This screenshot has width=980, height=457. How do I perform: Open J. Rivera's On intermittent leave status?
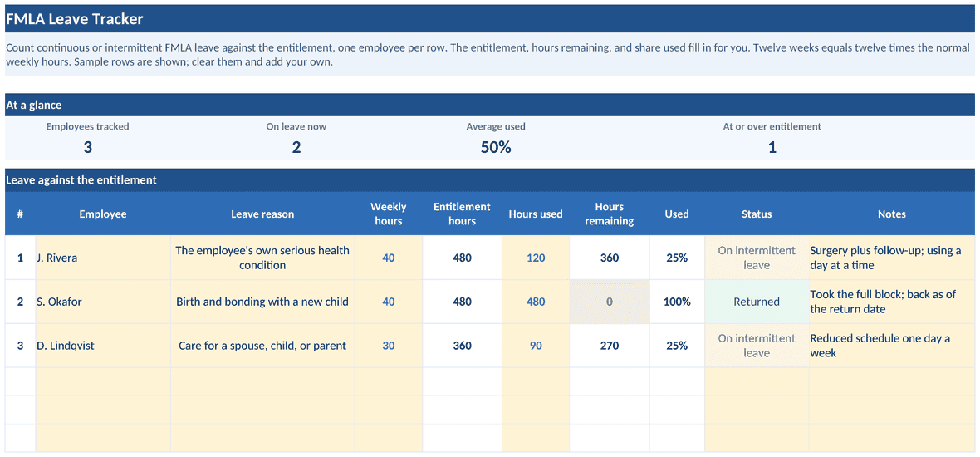tap(757, 258)
